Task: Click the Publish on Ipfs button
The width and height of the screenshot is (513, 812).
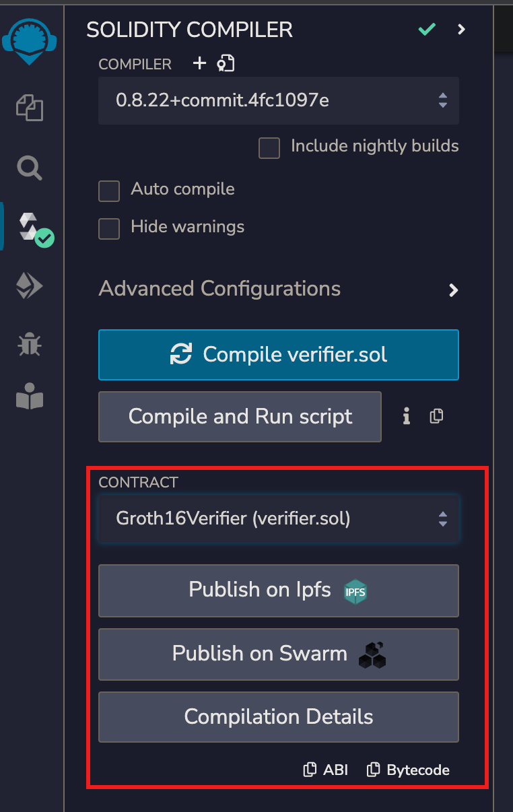Action: [x=279, y=590]
